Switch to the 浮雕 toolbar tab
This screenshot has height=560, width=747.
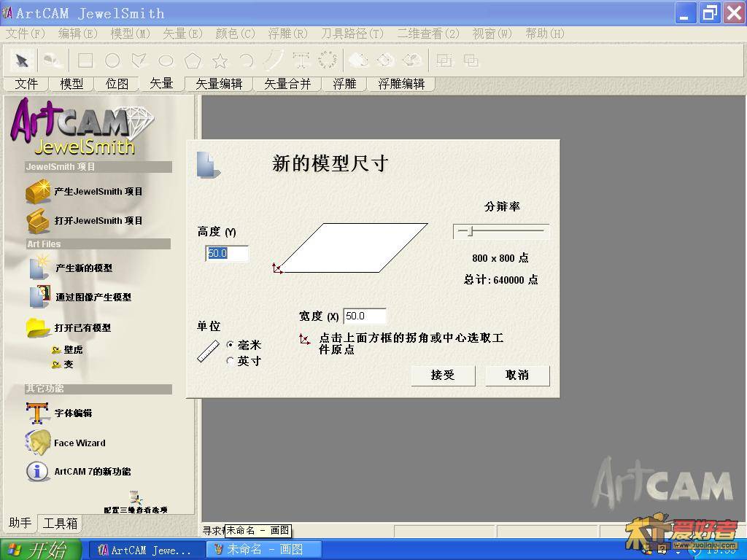pos(344,85)
